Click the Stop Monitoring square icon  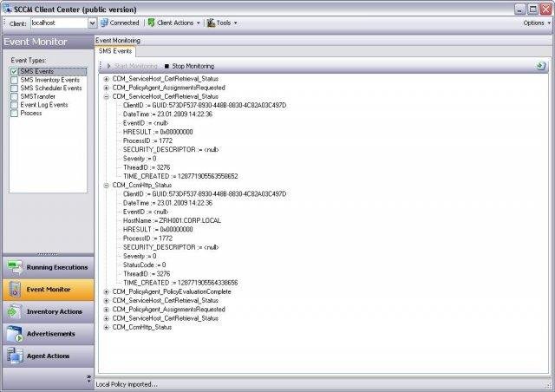pyautogui.click(x=166, y=66)
